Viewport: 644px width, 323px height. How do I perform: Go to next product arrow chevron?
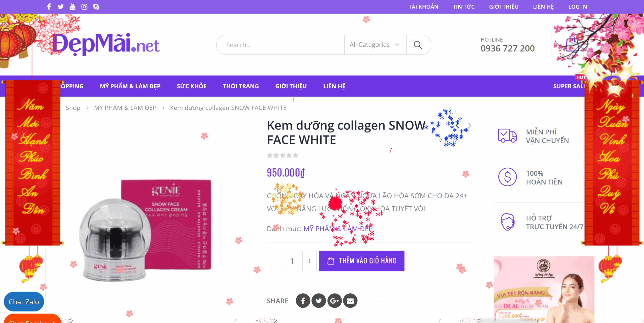coord(469,125)
